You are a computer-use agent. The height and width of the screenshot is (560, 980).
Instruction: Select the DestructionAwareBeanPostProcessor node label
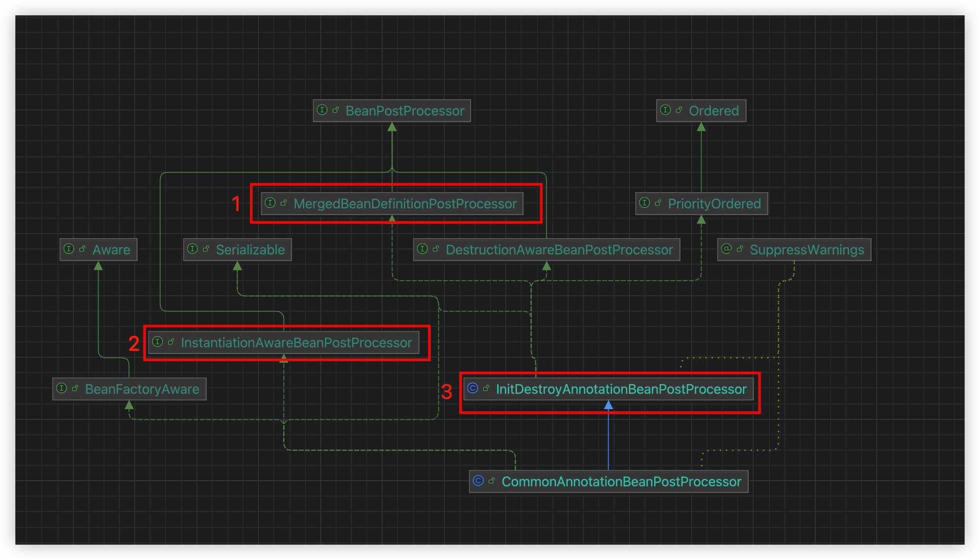click(x=560, y=250)
